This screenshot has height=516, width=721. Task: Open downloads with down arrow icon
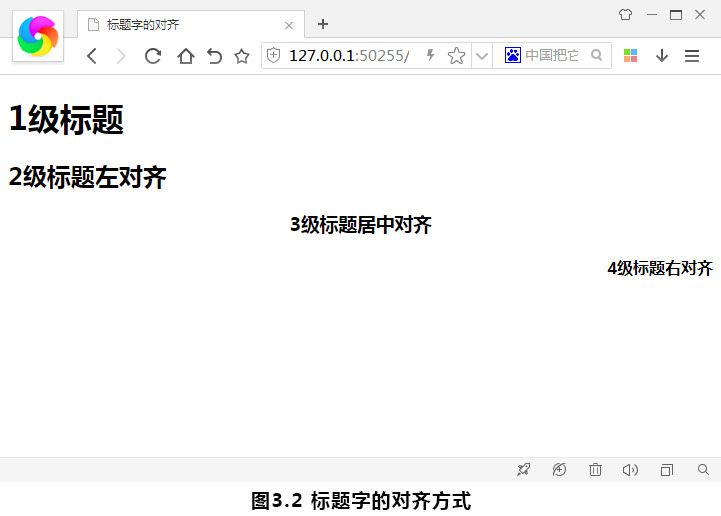point(662,56)
